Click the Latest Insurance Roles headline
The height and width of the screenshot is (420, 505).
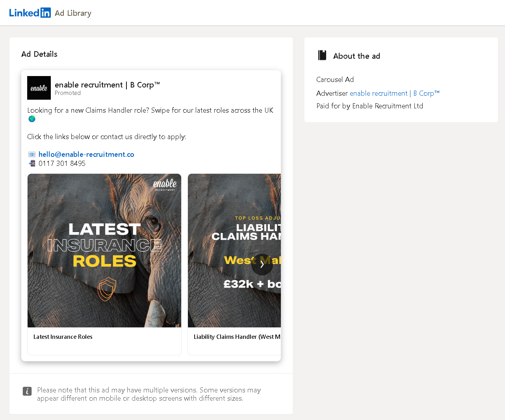(x=63, y=337)
